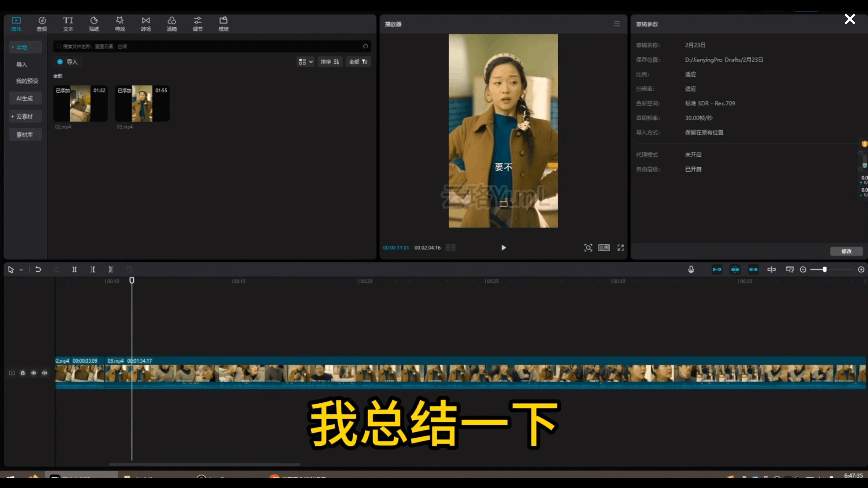Image resolution: width=868 pixels, height=488 pixels.
Task: Open the 比例 aspect ratio menu
Action: coord(604,248)
